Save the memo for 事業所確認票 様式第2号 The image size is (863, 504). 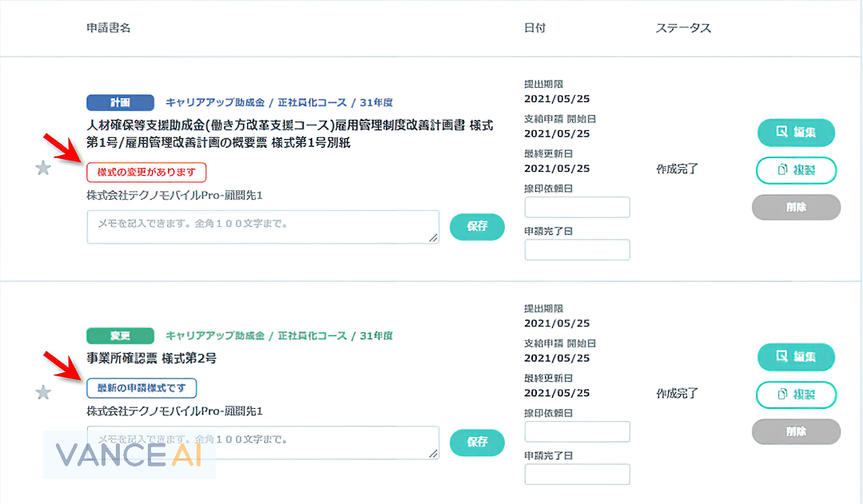[x=477, y=442]
